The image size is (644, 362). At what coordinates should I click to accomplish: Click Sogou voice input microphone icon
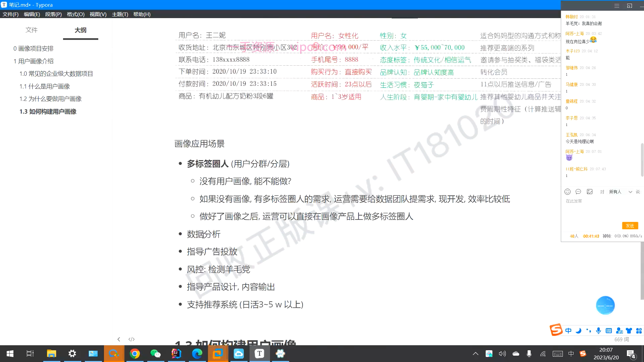598,331
